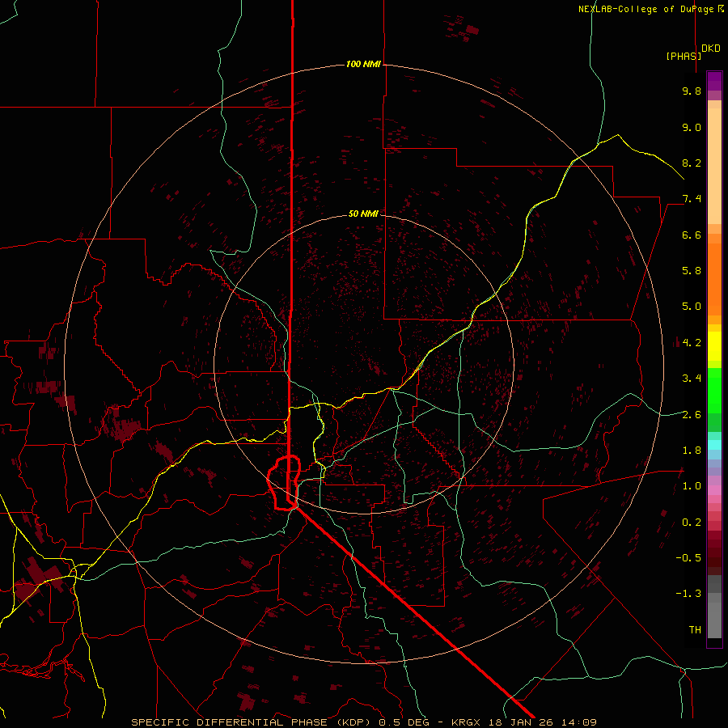Click the 100 NMI range ring label
Viewport: 728px width, 728px height.
point(363,64)
